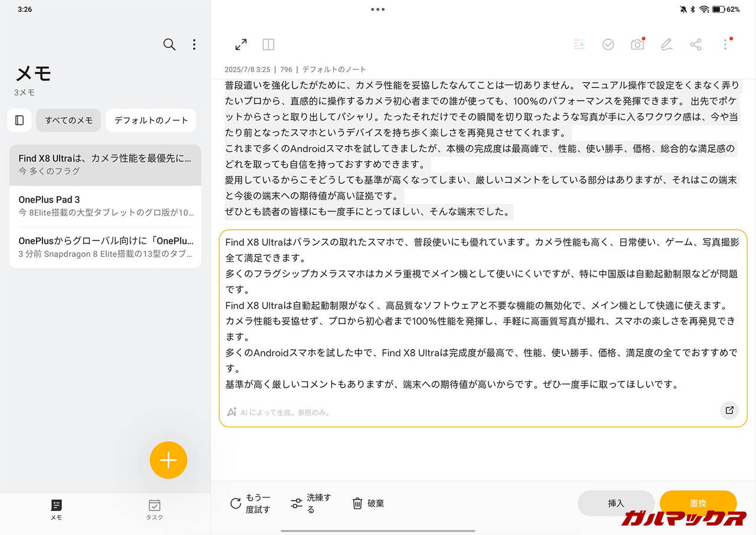Toggle split view layout icon
The height and width of the screenshot is (535, 756).
(x=268, y=45)
